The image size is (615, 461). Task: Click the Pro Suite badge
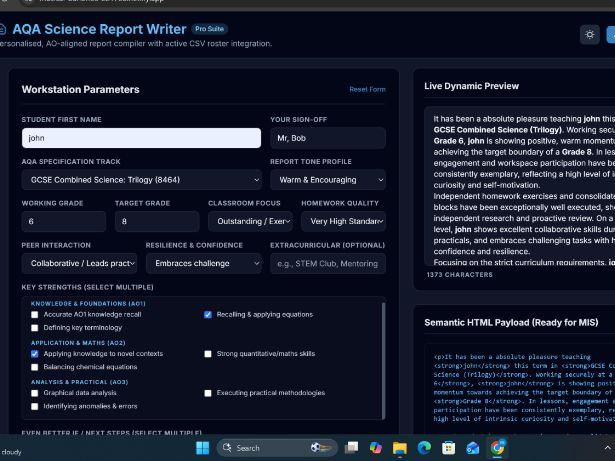[x=209, y=29]
